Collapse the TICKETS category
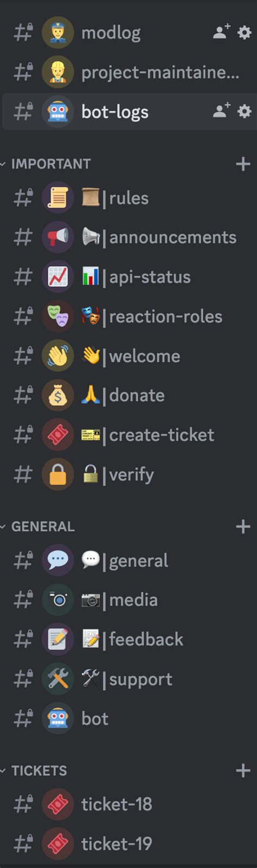 coord(34,770)
